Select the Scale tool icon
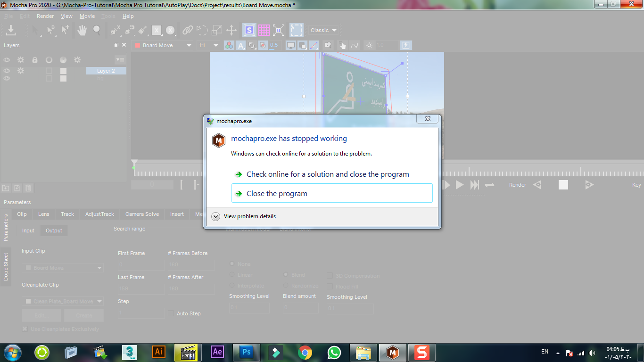Viewport: 644px width, 362px height. 216,30
